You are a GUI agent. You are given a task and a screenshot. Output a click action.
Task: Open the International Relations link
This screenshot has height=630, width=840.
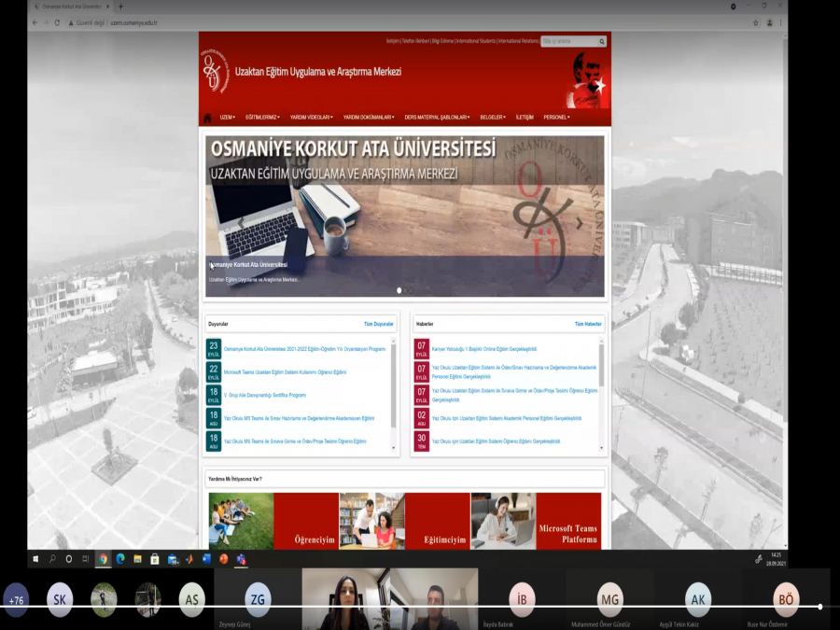tap(518, 41)
